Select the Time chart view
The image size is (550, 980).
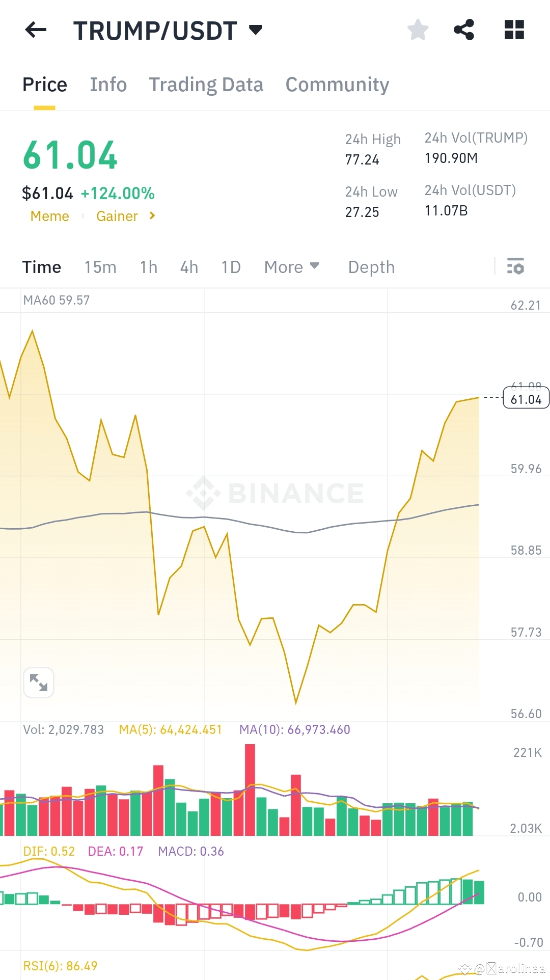pyautogui.click(x=41, y=266)
